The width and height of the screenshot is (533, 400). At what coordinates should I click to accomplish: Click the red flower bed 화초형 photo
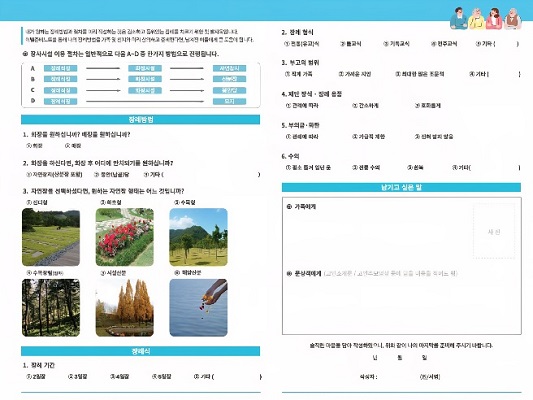125,237
